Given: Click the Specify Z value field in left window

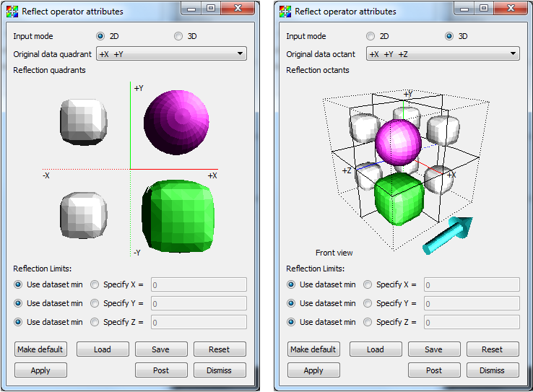Looking at the screenshot, I should tap(199, 322).
